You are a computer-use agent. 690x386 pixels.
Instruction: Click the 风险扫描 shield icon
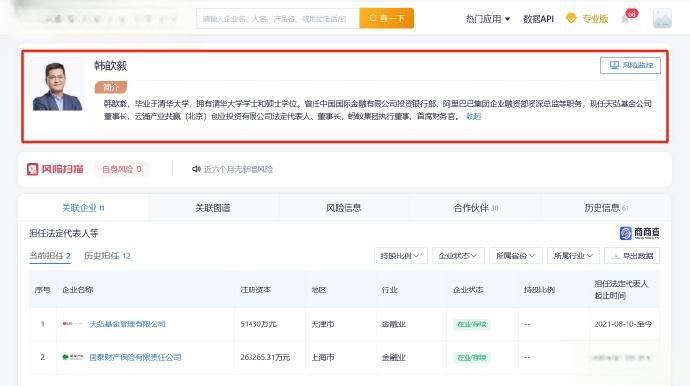click(33, 169)
